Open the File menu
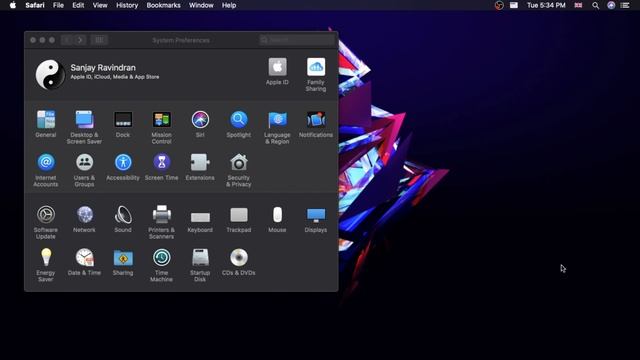This screenshot has height=360, width=640. point(58,5)
